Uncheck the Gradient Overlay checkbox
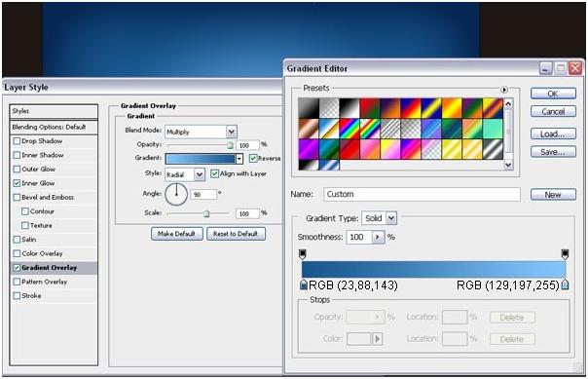The width and height of the screenshot is (588, 379). (x=17, y=268)
